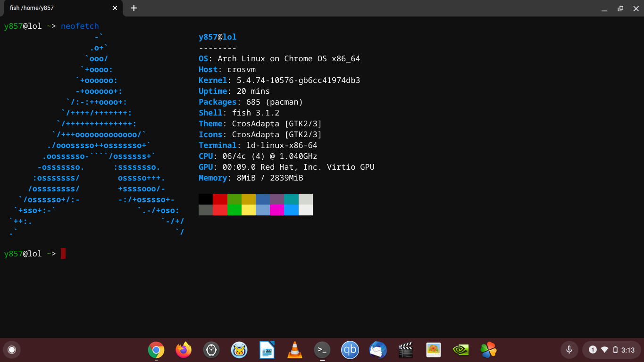Click the neofetch command text in the terminal
Viewport: 644px width, 362px height.
(x=80, y=26)
